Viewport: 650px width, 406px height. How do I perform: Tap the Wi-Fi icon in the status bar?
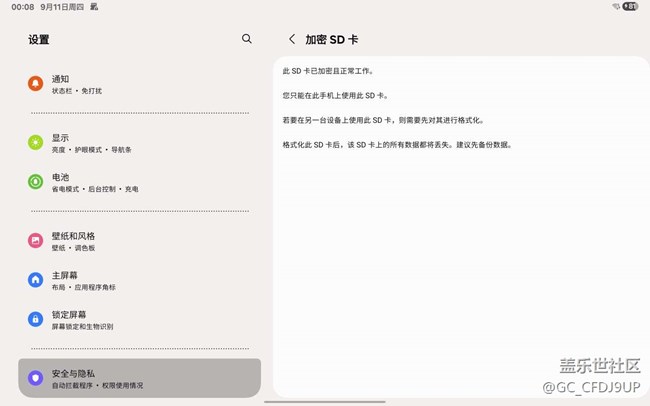coord(616,6)
